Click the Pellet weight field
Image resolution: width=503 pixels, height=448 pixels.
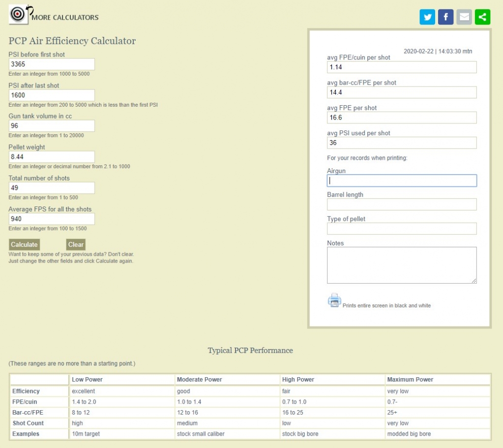[52, 157]
